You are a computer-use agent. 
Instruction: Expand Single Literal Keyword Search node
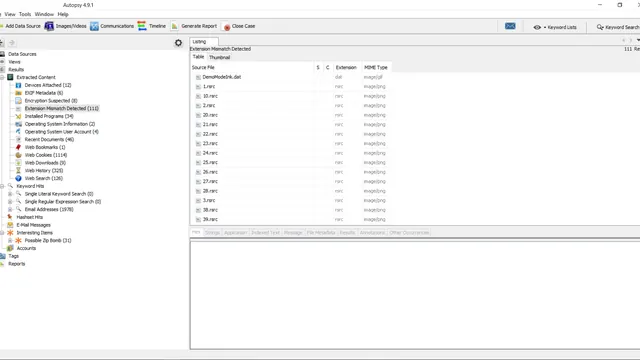[10, 194]
